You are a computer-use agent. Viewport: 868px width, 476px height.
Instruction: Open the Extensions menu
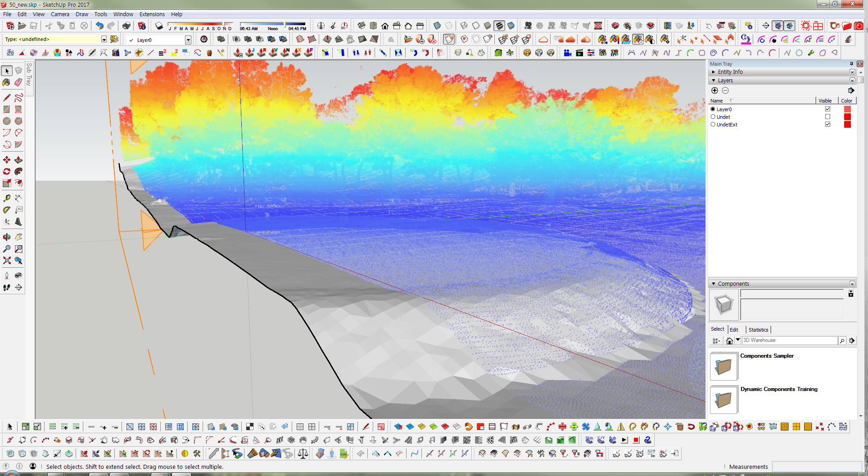(x=152, y=14)
